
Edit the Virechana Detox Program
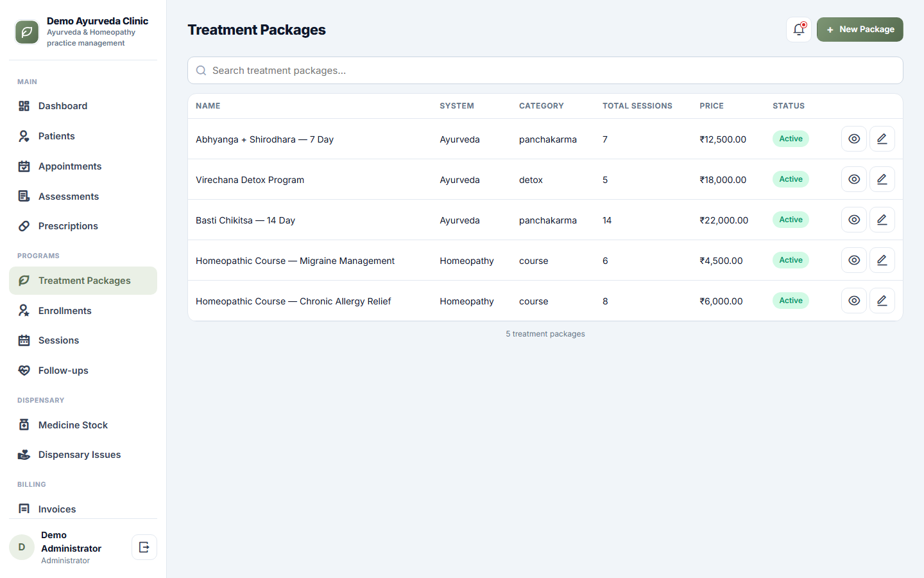882,179
